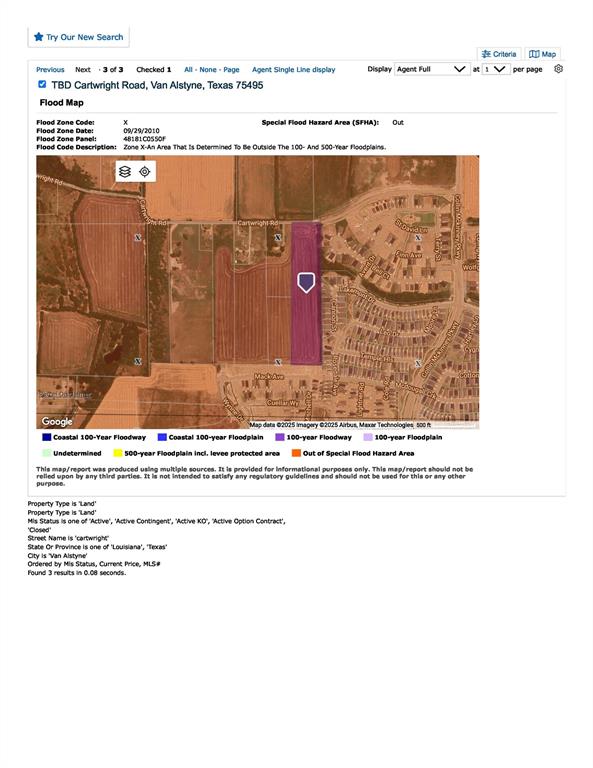593x768 pixels.
Task: Click the locate target icon on map
Action: coord(144,171)
